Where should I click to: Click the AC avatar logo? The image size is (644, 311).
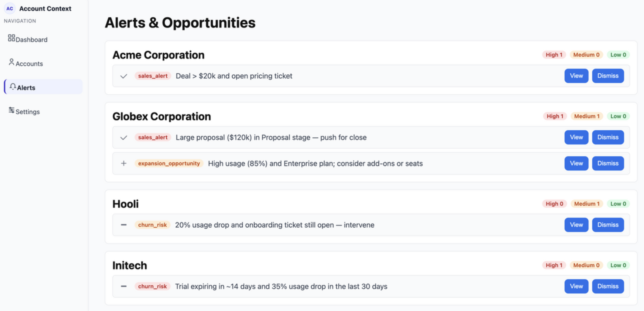click(x=10, y=9)
